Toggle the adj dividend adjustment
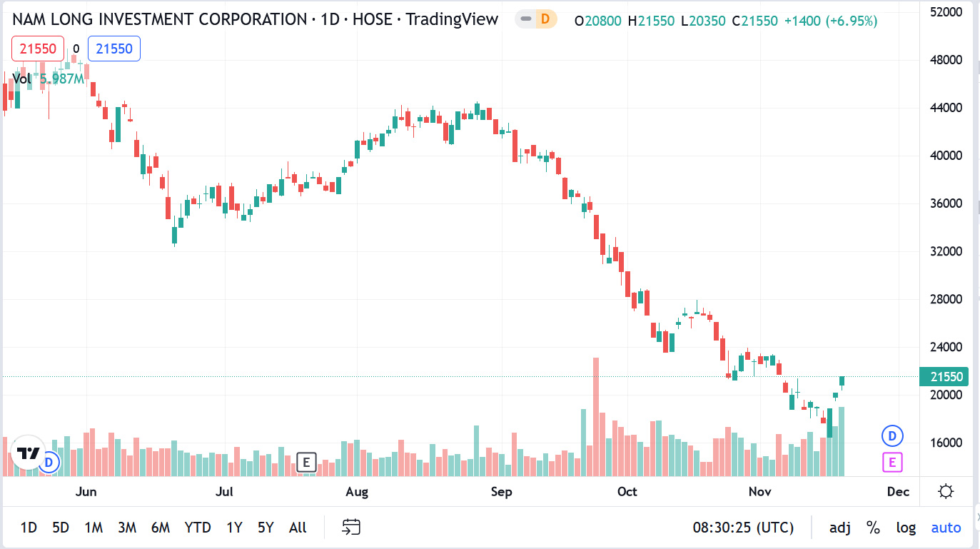This screenshot has height=549, width=980. point(840,528)
